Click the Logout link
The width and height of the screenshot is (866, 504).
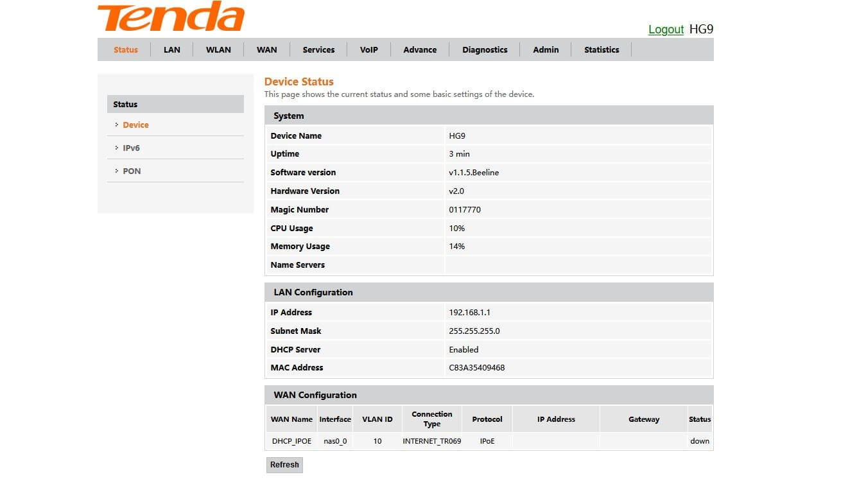point(666,29)
